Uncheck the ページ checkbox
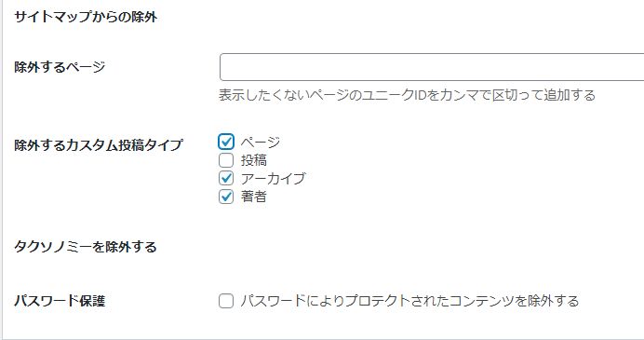The image size is (644, 340). 226,142
